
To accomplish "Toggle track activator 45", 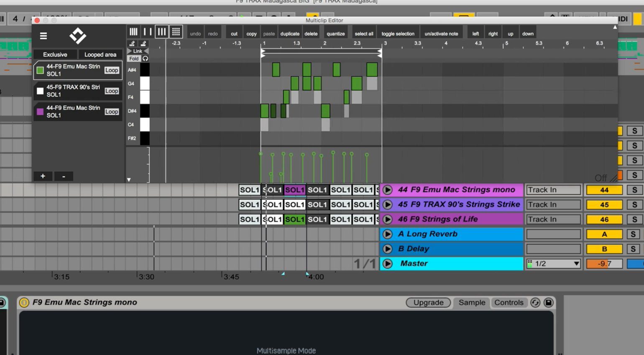I will [x=604, y=205].
